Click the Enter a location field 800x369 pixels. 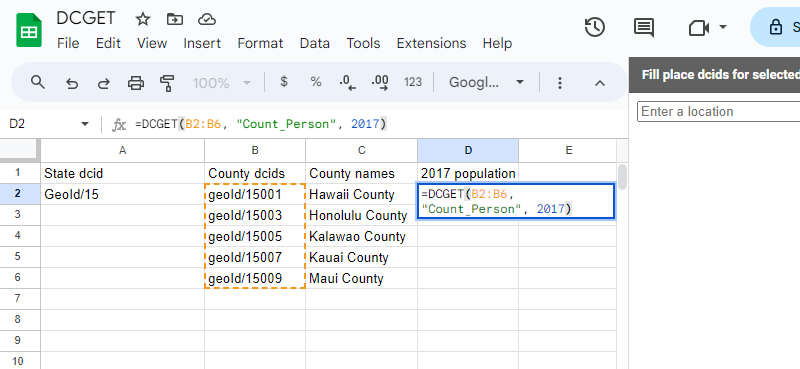coord(718,111)
